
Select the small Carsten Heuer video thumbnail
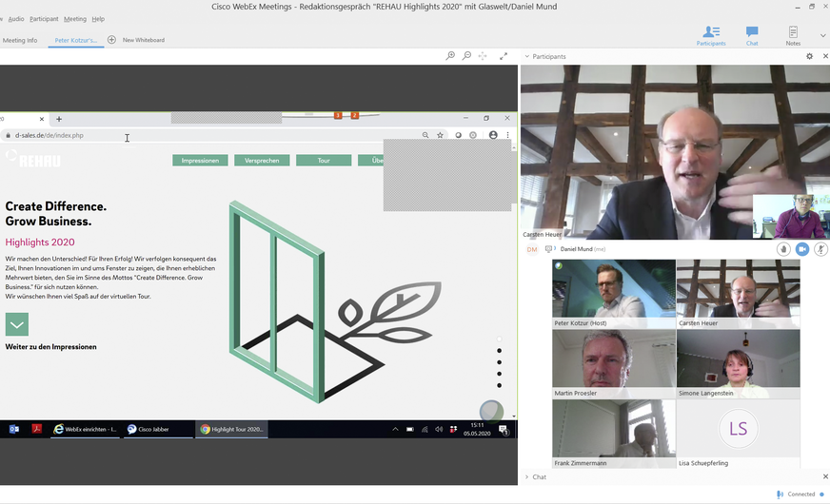coord(739,294)
